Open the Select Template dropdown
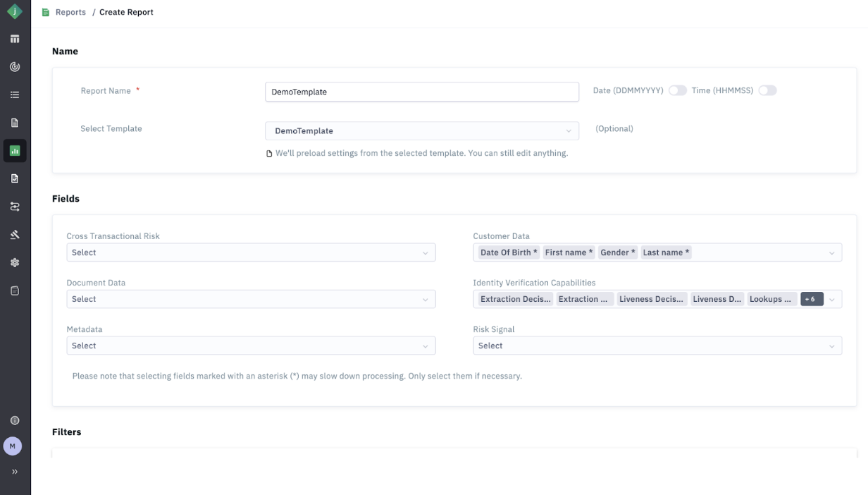Viewport: 868px width, 495px height. coord(421,131)
